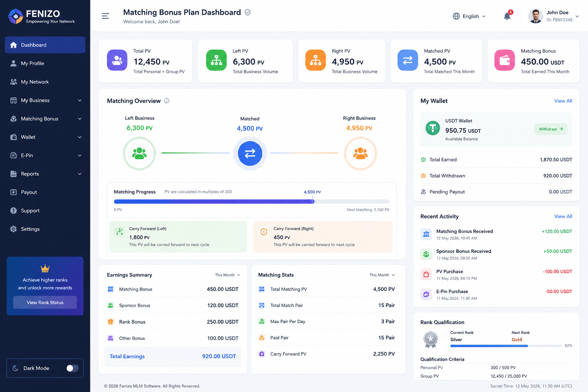The image size is (588, 392).
Task: Click the Matched blue swap circle icon
Action: click(250, 153)
